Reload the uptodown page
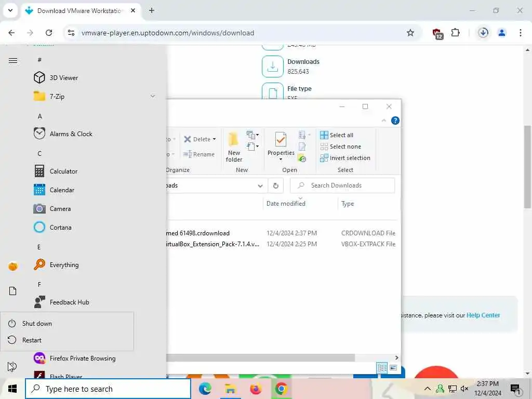The width and height of the screenshot is (532, 399). pyautogui.click(x=49, y=33)
